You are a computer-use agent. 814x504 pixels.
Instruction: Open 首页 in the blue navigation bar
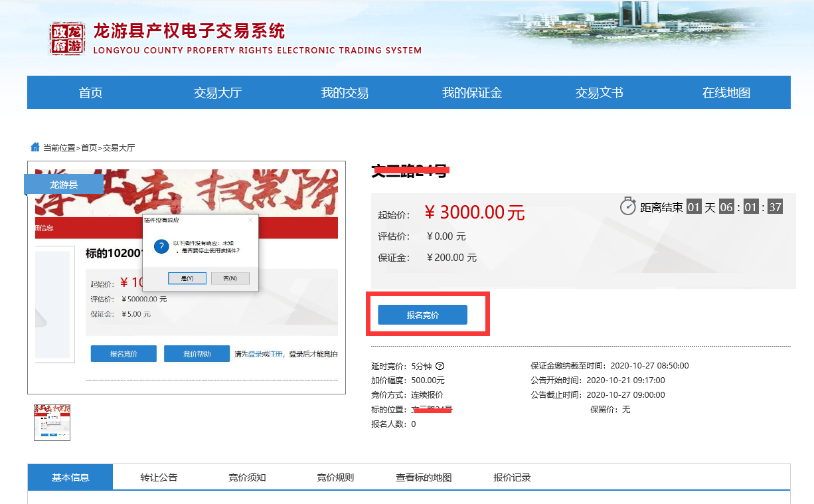(90, 93)
